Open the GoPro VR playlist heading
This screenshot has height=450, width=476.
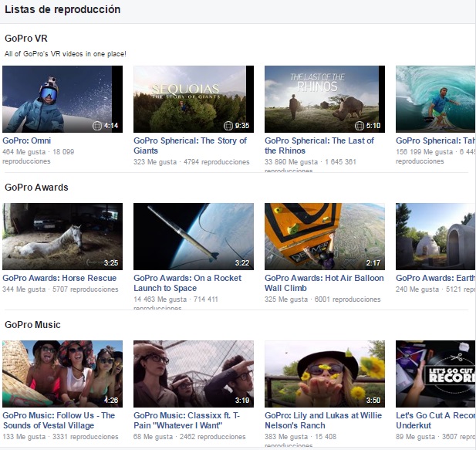(x=26, y=38)
